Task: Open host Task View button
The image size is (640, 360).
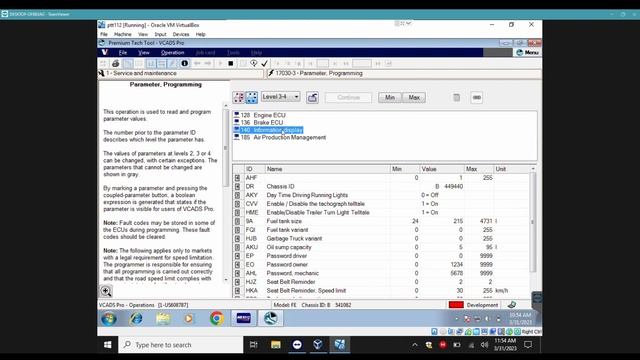Action: click(x=253, y=345)
